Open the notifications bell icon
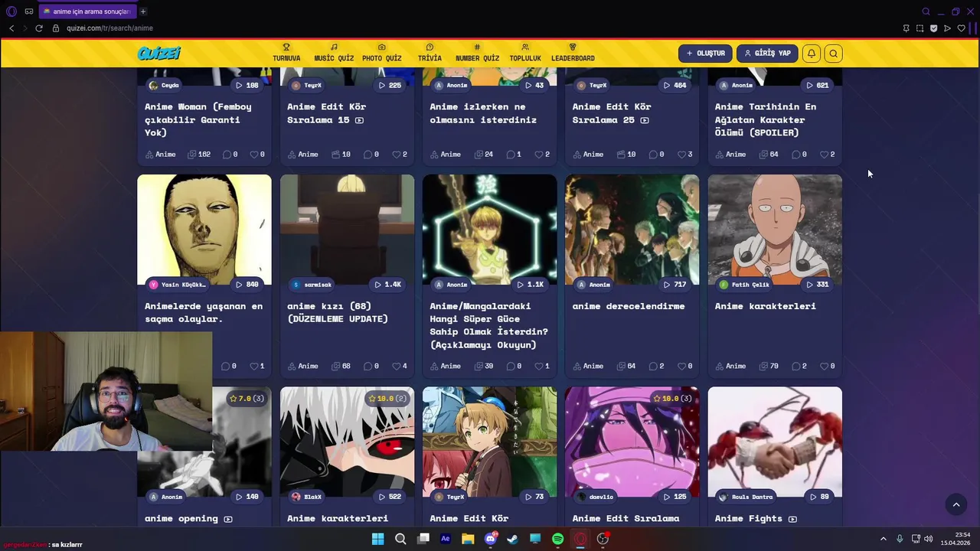Screen dimensions: 980x551 pos(812,54)
